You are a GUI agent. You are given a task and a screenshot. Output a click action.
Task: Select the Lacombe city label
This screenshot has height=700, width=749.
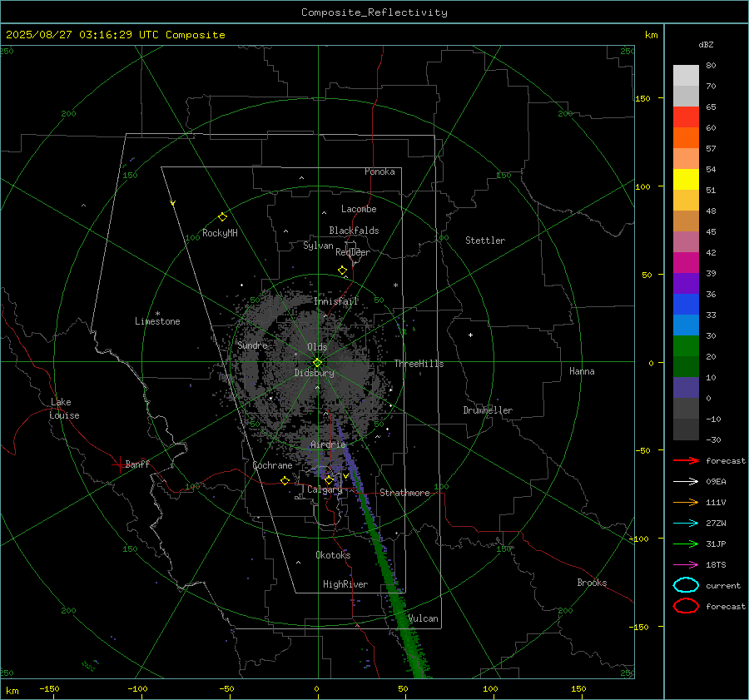359,209
